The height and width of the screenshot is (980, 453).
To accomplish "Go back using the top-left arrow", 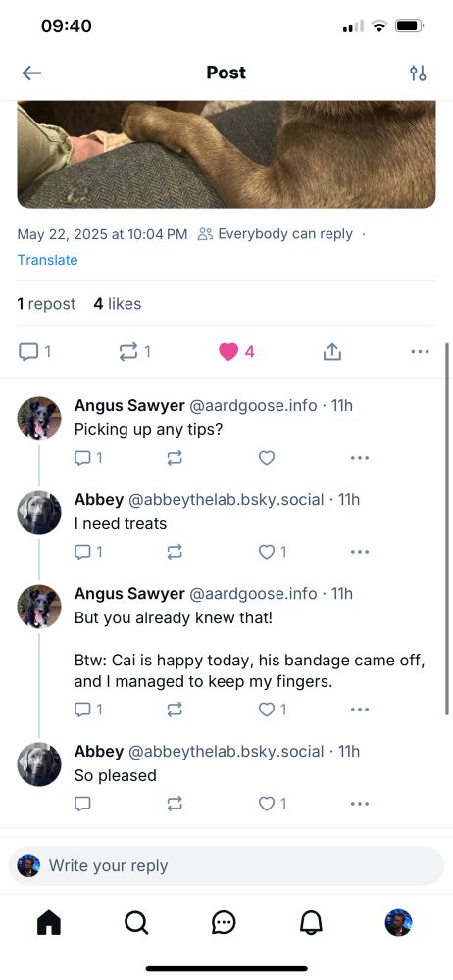I will (x=31, y=73).
